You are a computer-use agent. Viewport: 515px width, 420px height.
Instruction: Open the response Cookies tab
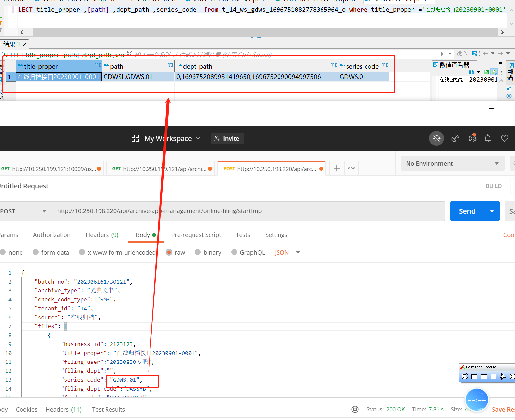tap(26, 409)
